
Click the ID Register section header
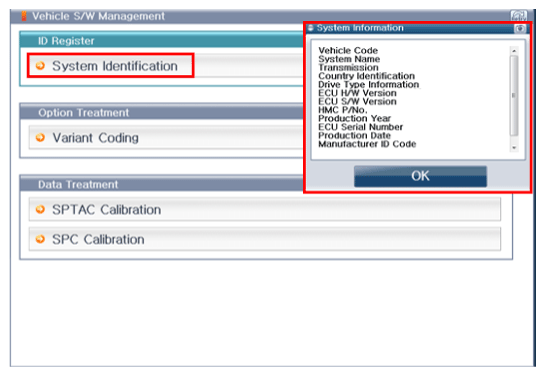(x=162, y=41)
